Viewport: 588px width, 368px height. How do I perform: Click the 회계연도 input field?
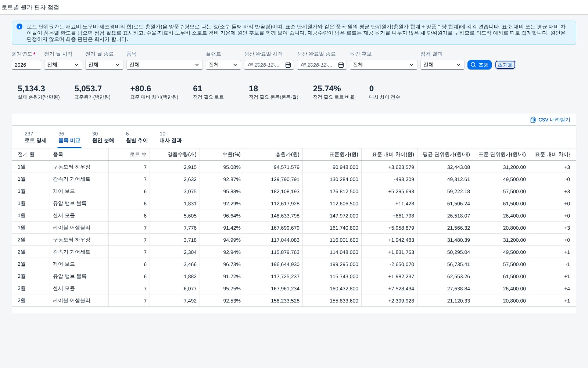(x=26, y=65)
